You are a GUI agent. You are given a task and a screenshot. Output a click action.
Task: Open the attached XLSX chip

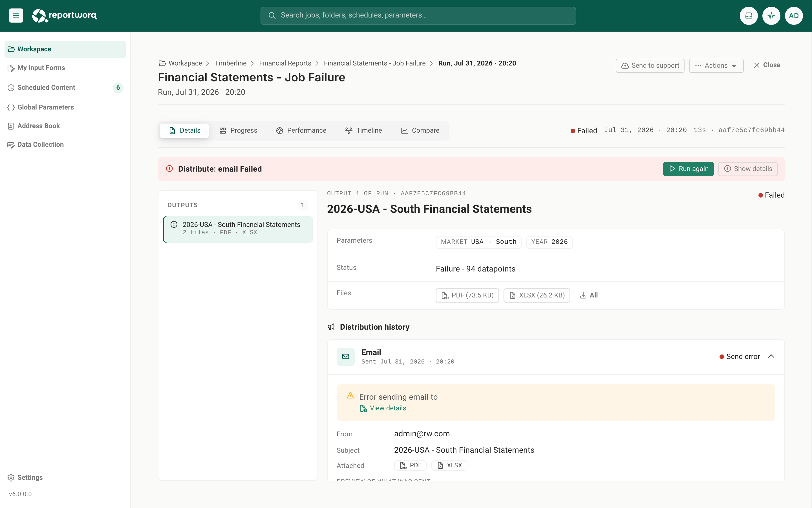[x=449, y=465]
